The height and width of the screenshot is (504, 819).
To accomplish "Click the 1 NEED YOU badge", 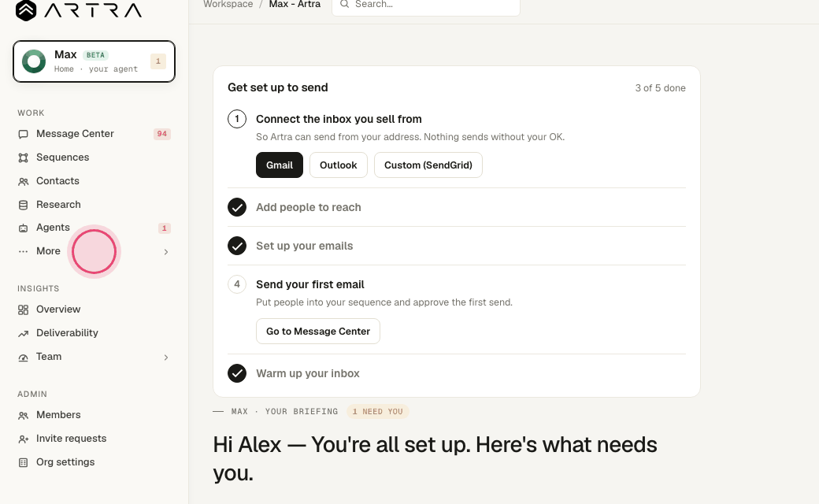I will [x=378, y=412].
